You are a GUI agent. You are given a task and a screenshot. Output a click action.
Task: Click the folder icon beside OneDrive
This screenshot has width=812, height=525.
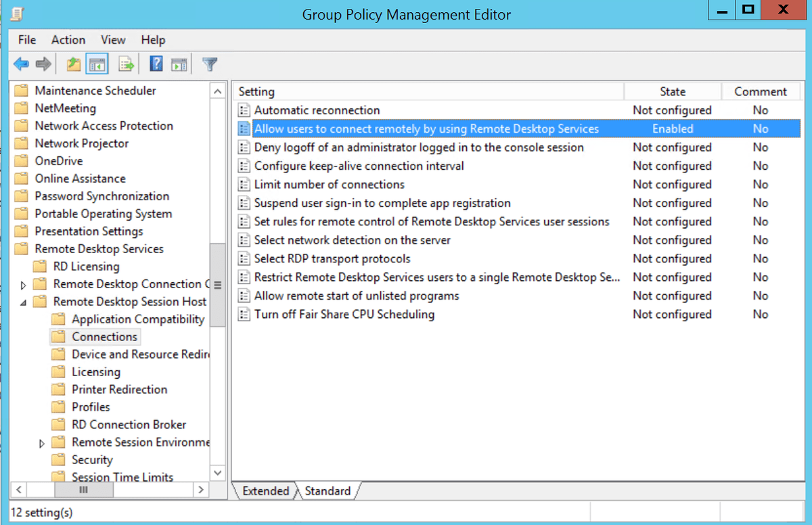coord(22,161)
